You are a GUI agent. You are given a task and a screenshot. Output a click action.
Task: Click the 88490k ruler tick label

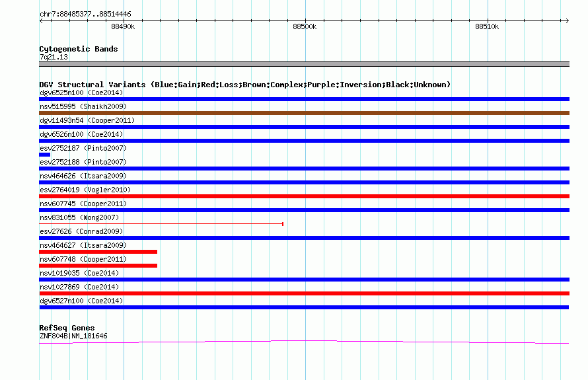pos(123,26)
